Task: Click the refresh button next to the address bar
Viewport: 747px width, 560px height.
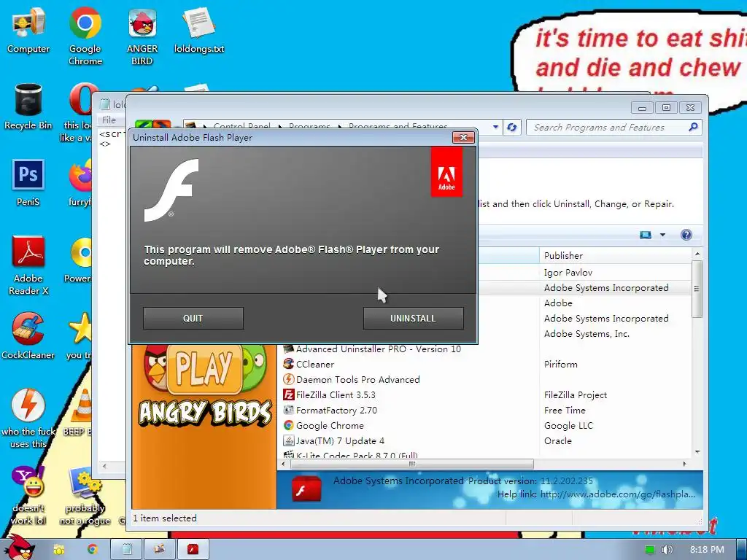Action: tap(511, 127)
